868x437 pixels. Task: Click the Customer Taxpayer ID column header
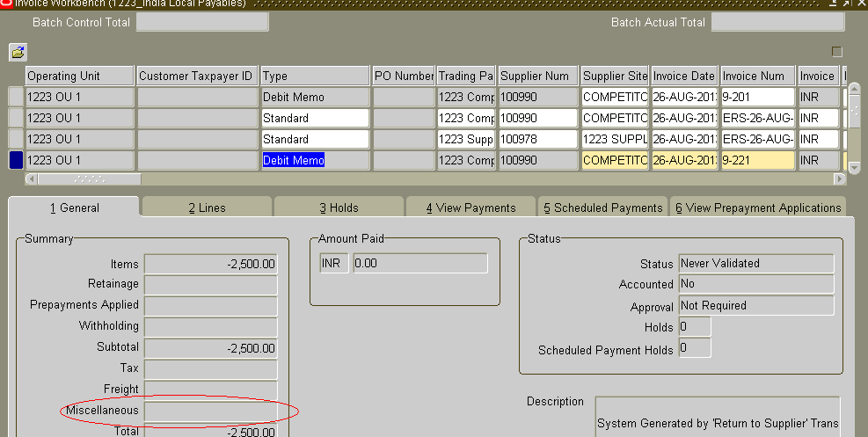[197, 76]
